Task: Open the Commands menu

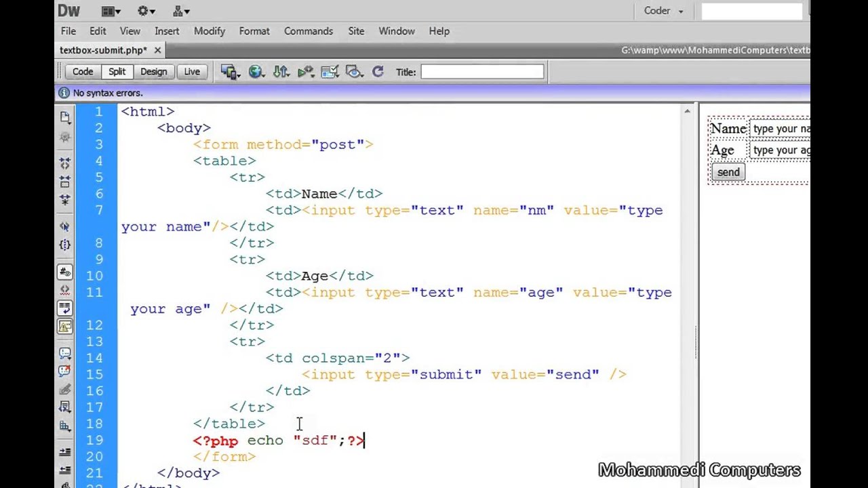Action: (309, 31)
